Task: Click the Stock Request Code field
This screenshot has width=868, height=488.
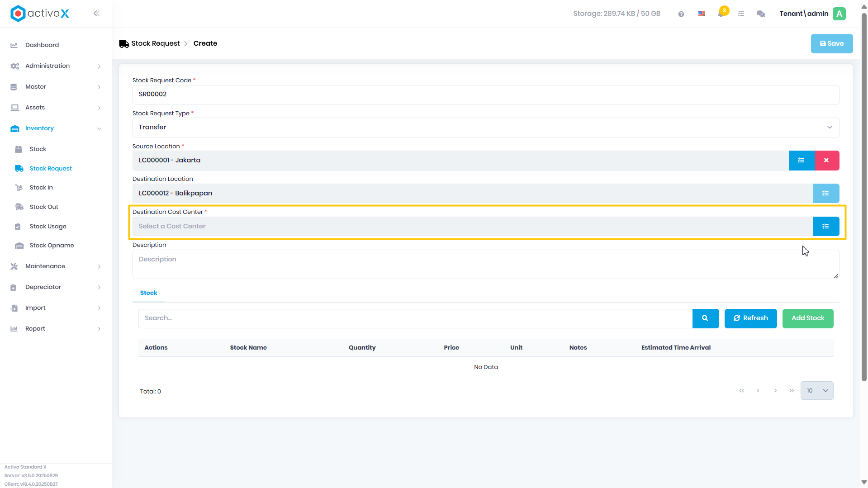Action: [x=486, y=95]
